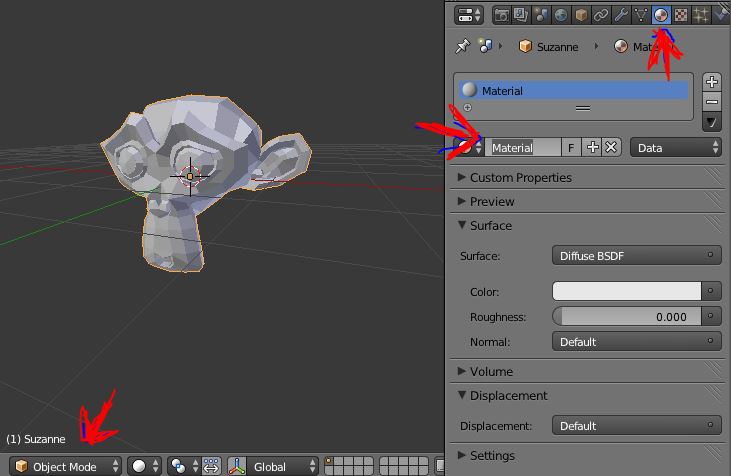
Task: Open the Displacement Default selector
Action: coord(636,426)
